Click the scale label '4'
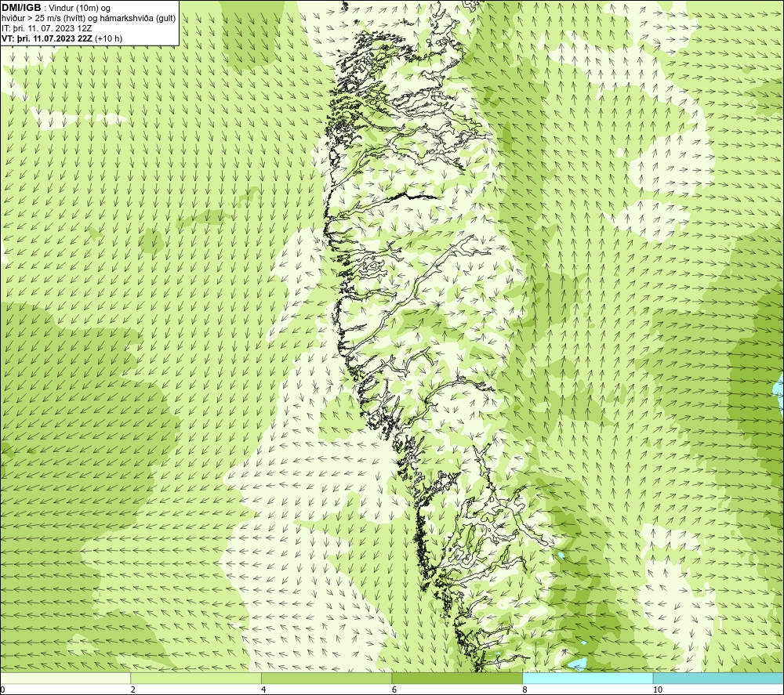Viewport: 784px width, 695px height. (x=263, y=690)
